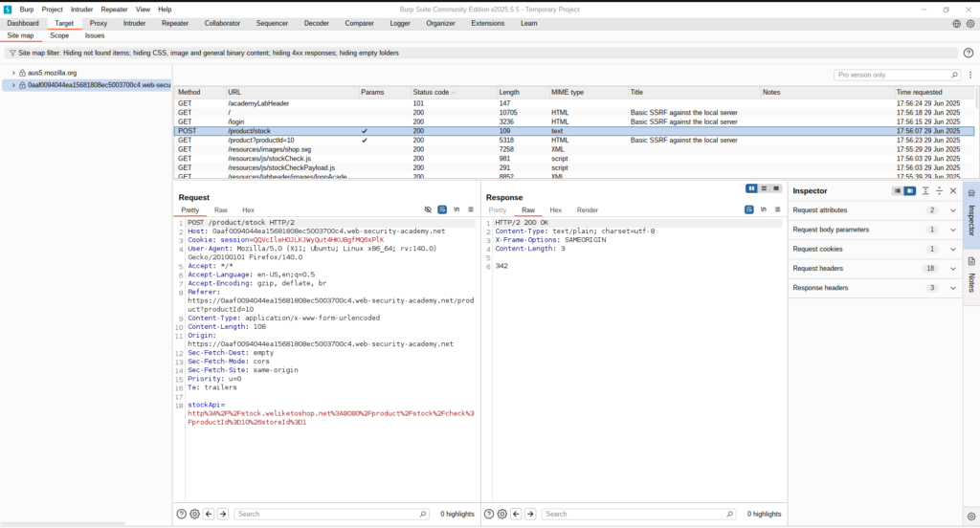Switch Response view to Render
Viewport: 980px width, 528px height.
(588, 209)
